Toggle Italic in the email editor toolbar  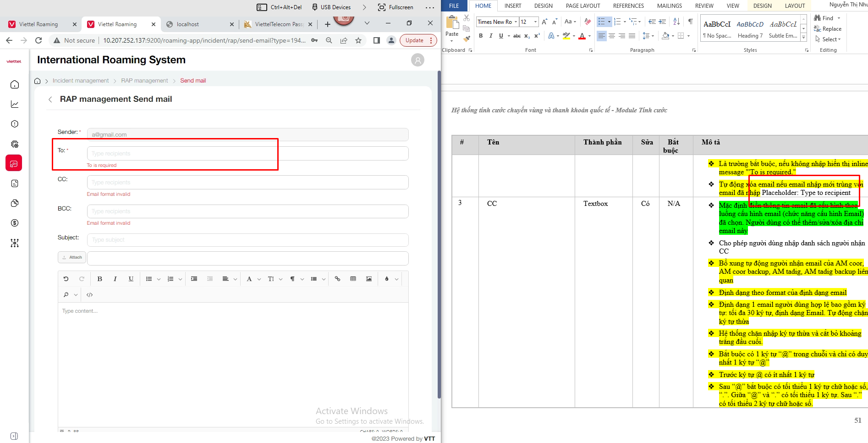(115, 279)
